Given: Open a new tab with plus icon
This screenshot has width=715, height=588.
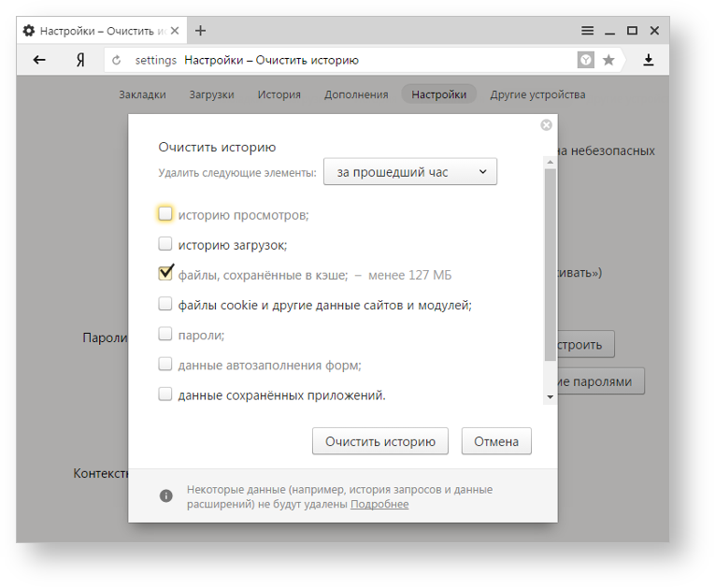Looking at the screenshot, I should coord(201,31).
